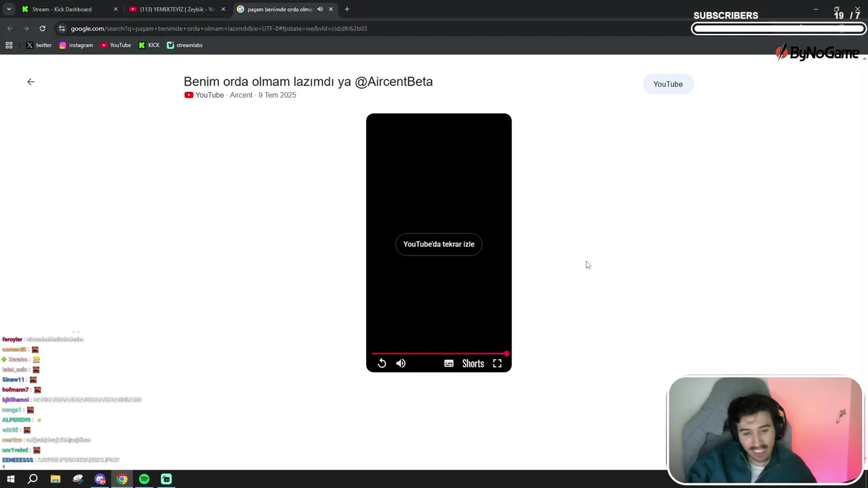The image size is (868, 488).
Task: Click the webcam overlay thumbnail
Action: 765,430
